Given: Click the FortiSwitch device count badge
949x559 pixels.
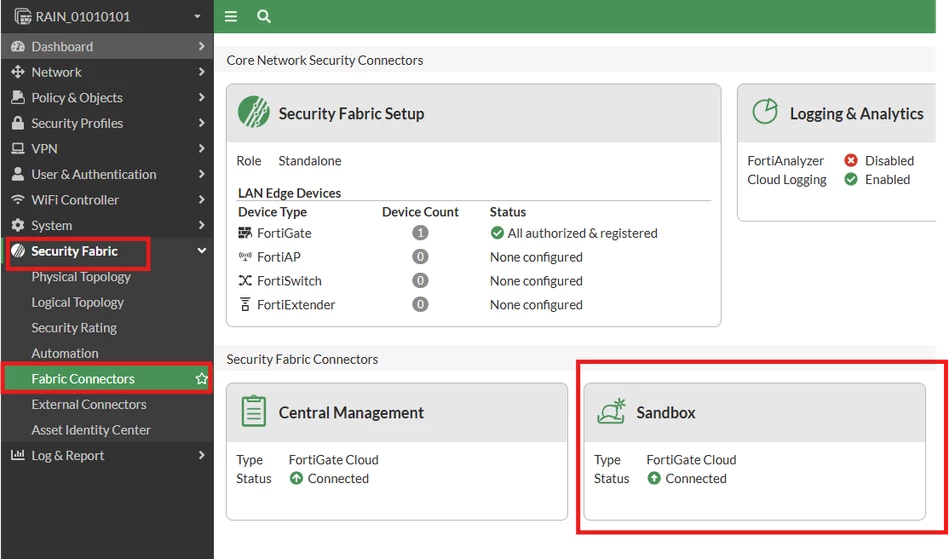Looking at the screenshot, I should 420,281.
